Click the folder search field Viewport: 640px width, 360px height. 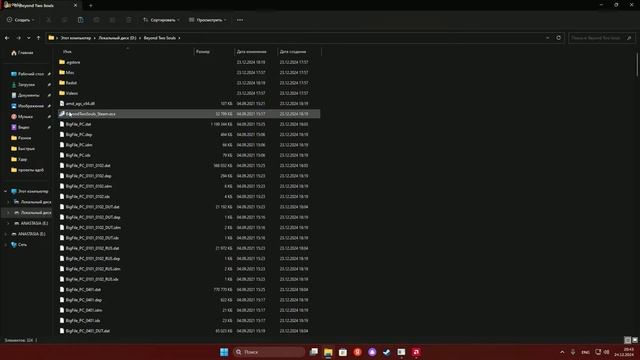pos(601,38)
